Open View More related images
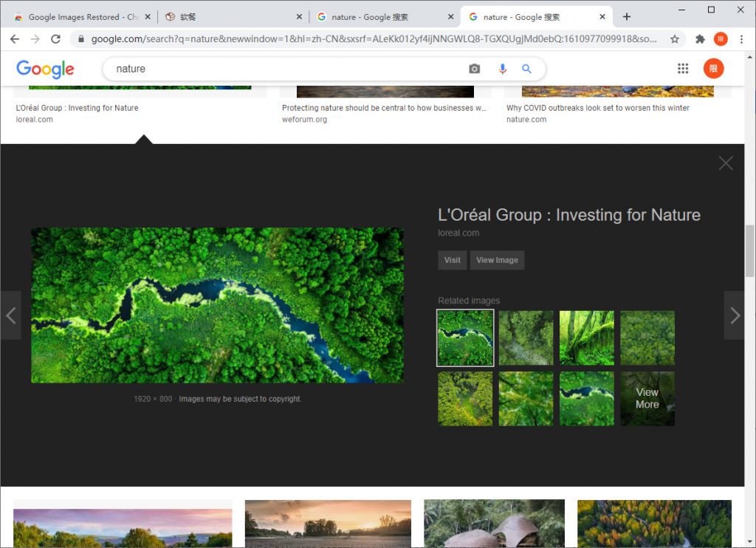Screen dimensions: 756x548 (647, 399)
